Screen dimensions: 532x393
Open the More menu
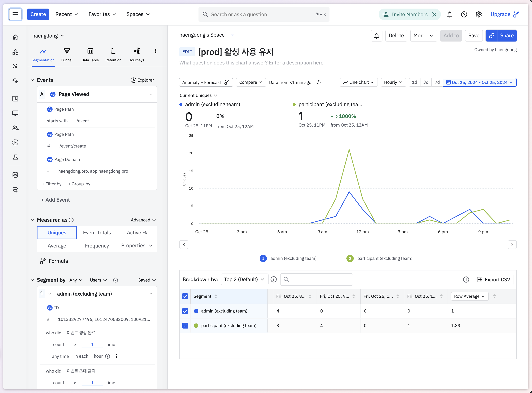pyautogui.click(x=423, y=36)
